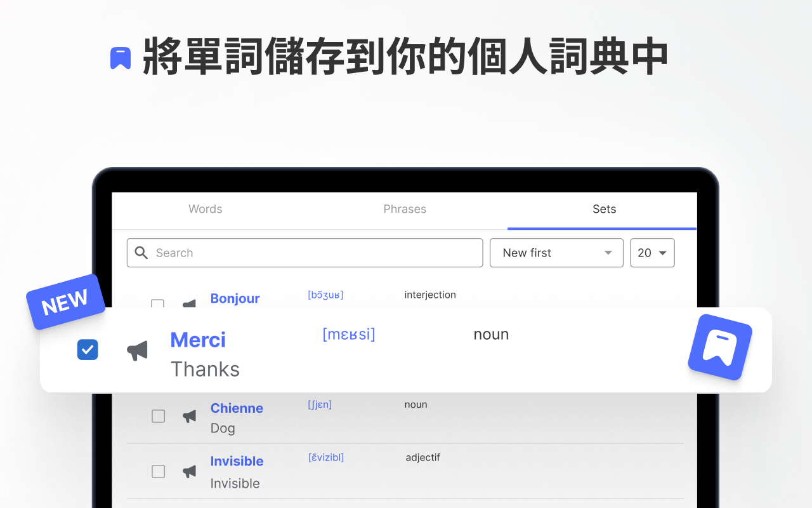Click the bookmark icon in the page title
Screen dimensions: 812x508
[121, 57]
